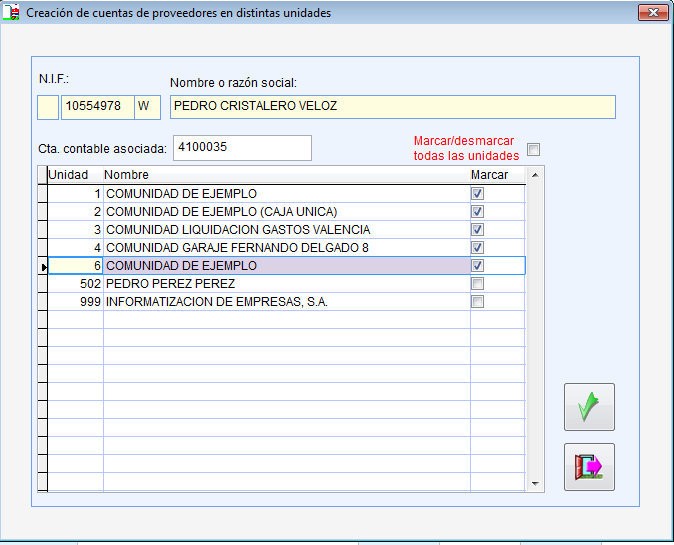This screenshot has height=545, width=674.
Task: Uncheck Marcar for COMUNIDAD DE EJEMPLO (CAJA UNICA)
Action: point(477,212)
